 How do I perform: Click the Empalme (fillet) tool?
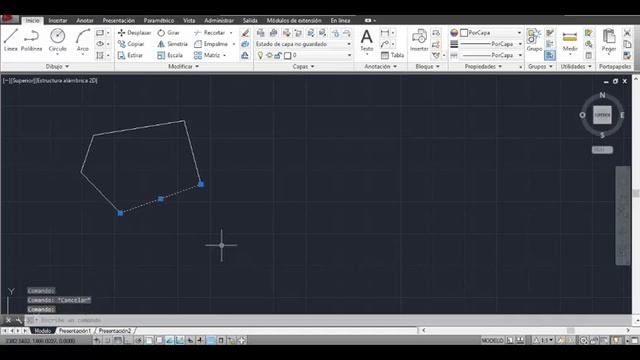(211, 44)
